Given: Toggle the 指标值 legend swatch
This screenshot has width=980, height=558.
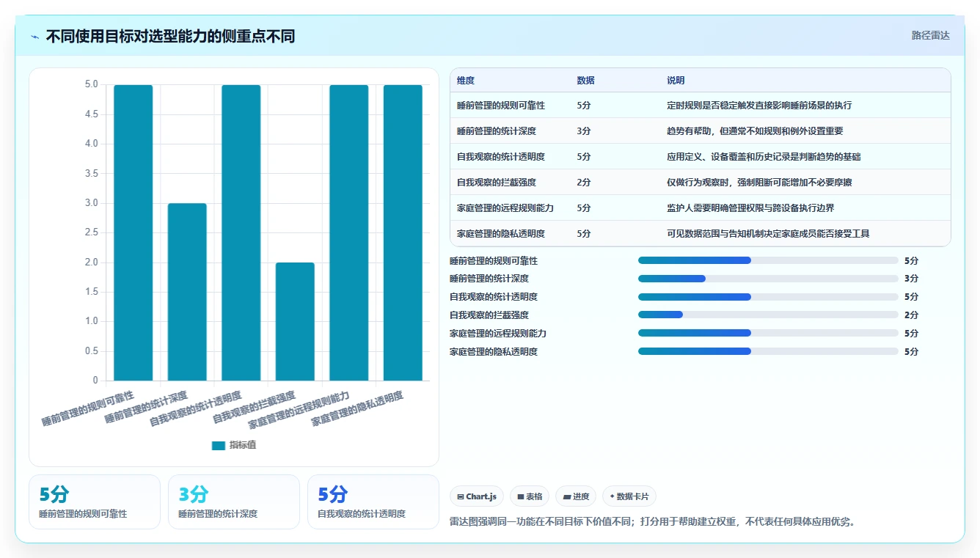Looking at the screenshot, I should tap(219, 445).
